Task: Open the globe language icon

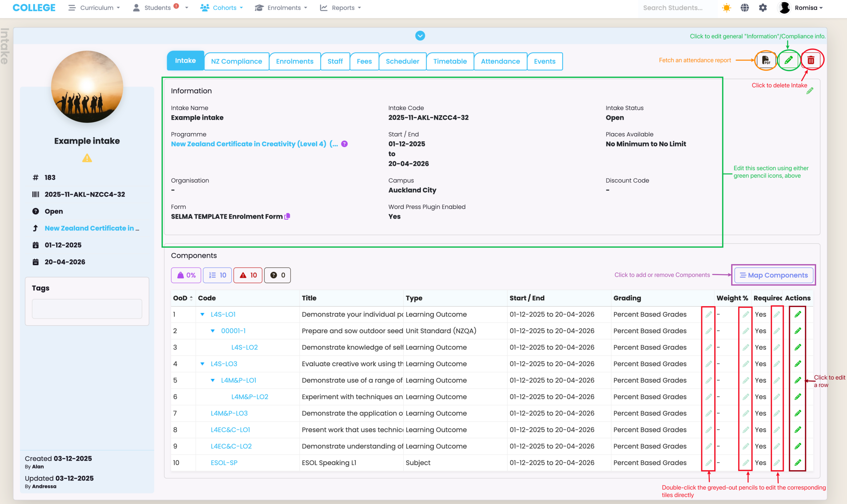Action: pyautogui.click(x=745, y=8)
